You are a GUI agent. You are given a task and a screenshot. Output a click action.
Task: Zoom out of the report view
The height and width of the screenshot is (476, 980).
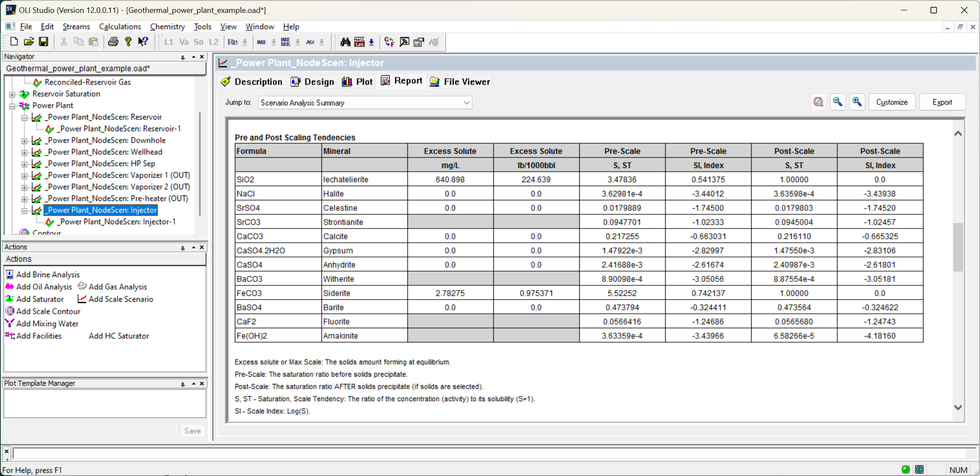point(838,102)
